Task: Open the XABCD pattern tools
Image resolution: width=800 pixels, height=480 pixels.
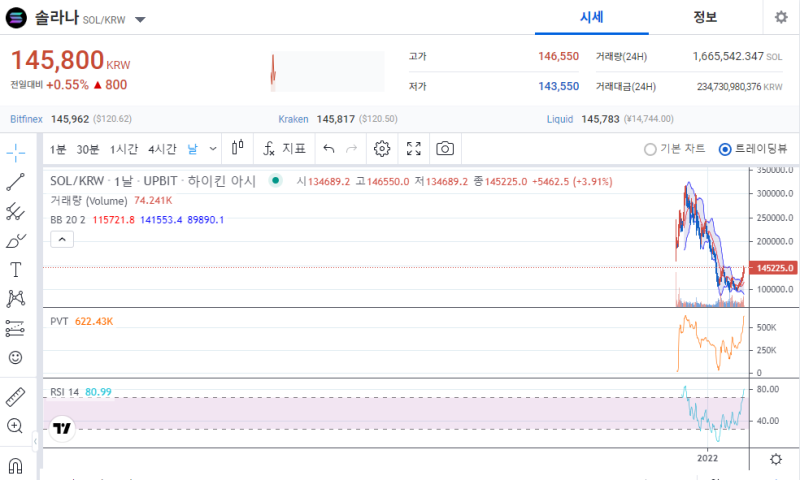Action: [x=15, y=299]
